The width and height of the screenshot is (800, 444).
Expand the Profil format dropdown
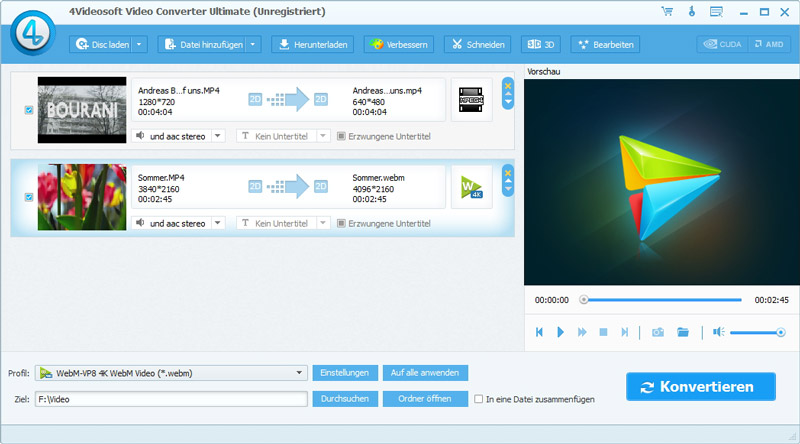point(300,373)
